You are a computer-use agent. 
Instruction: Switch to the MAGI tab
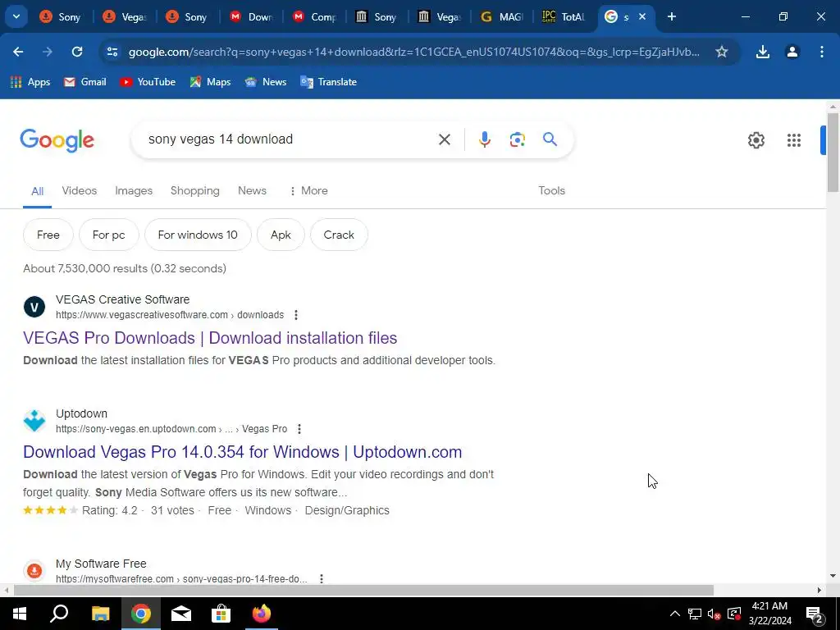pyautogui.click(x=502, y=16)
